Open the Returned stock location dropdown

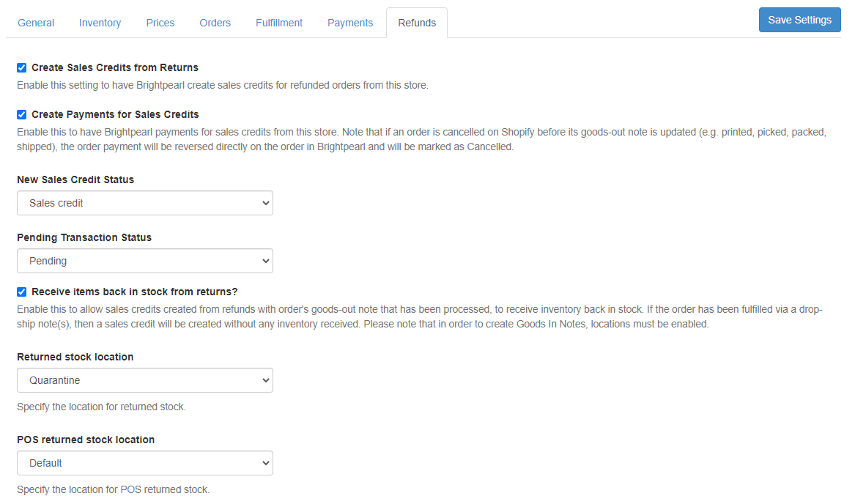click(x=144, y=380)
